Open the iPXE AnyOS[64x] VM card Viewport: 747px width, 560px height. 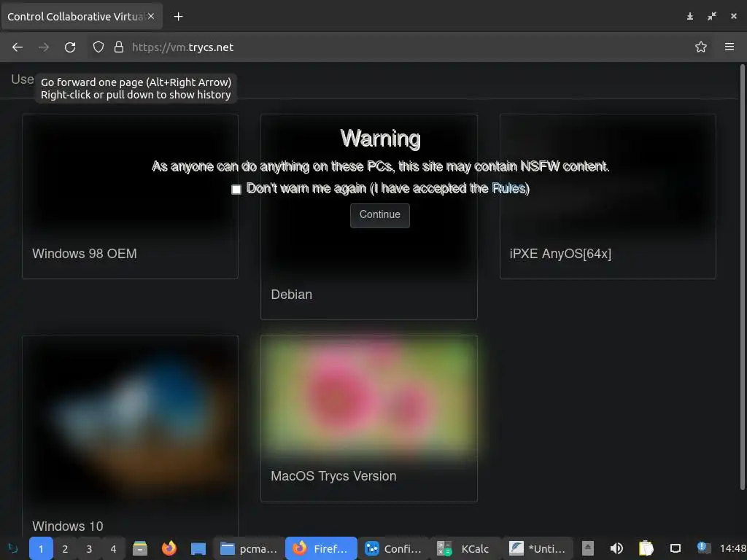608,196
